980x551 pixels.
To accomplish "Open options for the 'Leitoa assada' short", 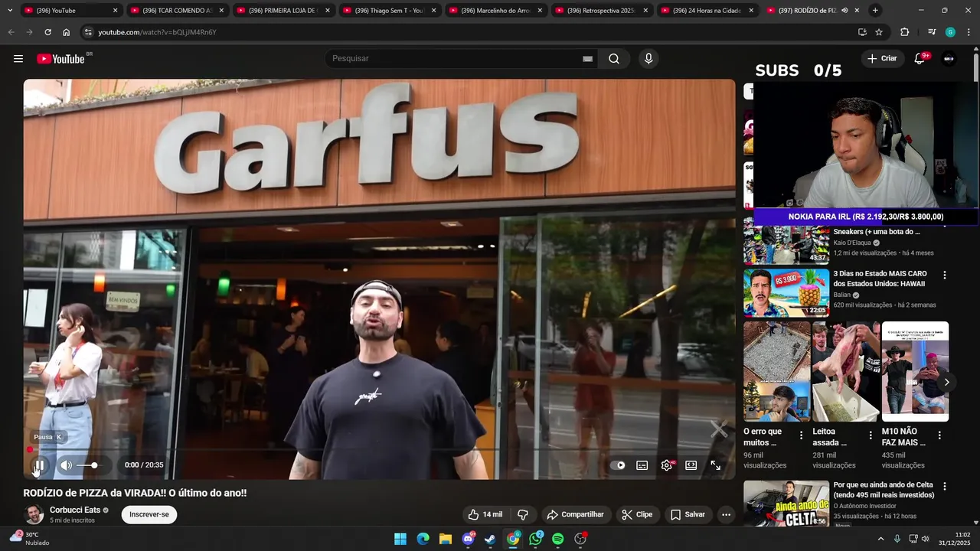I will point(870,435).
